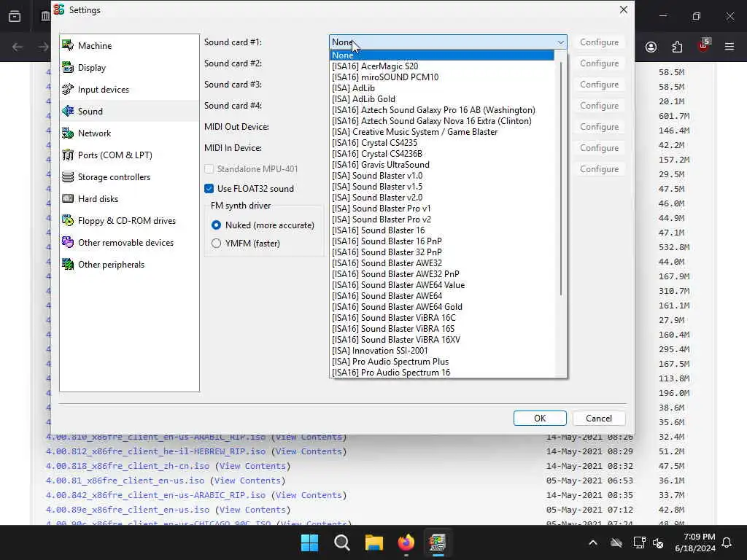Viewport: 747px width, 560px height.
Task: Open Firefox account icon in browser toolbar
Action: click(x=651, y=47)
